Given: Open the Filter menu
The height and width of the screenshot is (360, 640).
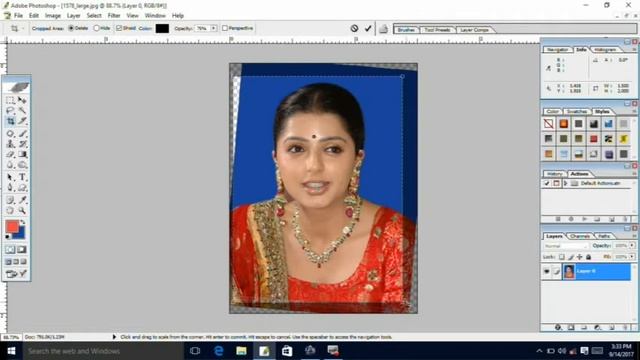Looking at the screenshot, I should [114, 16].
